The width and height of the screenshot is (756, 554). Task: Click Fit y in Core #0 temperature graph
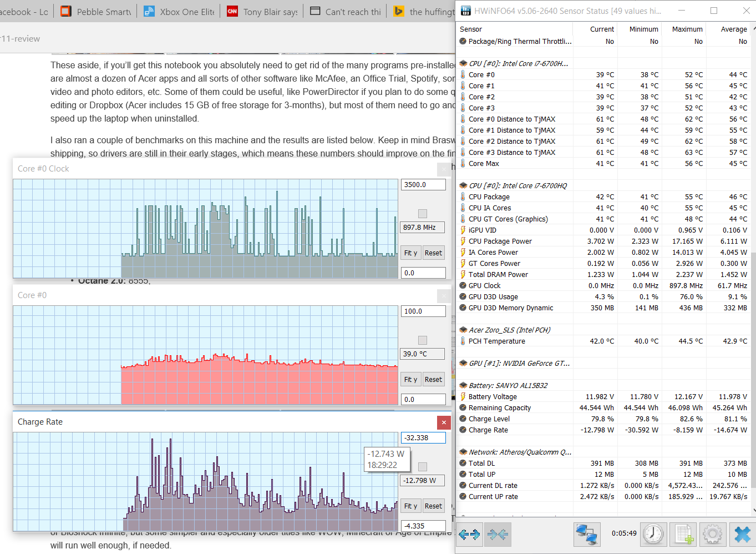point(410,379)
